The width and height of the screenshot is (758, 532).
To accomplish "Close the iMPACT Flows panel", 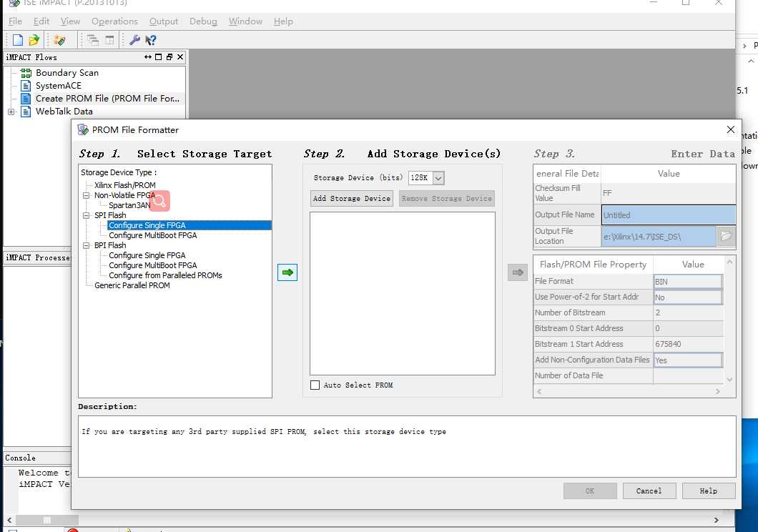I will point(180,57).
